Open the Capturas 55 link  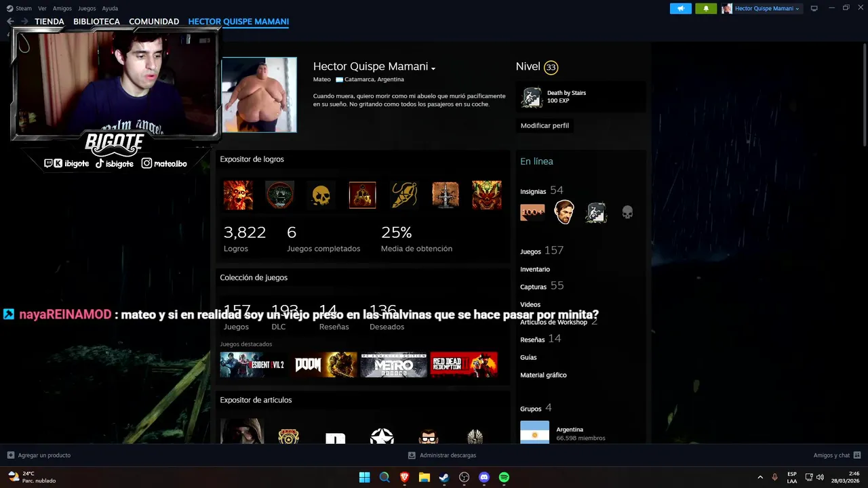[542, 286]
